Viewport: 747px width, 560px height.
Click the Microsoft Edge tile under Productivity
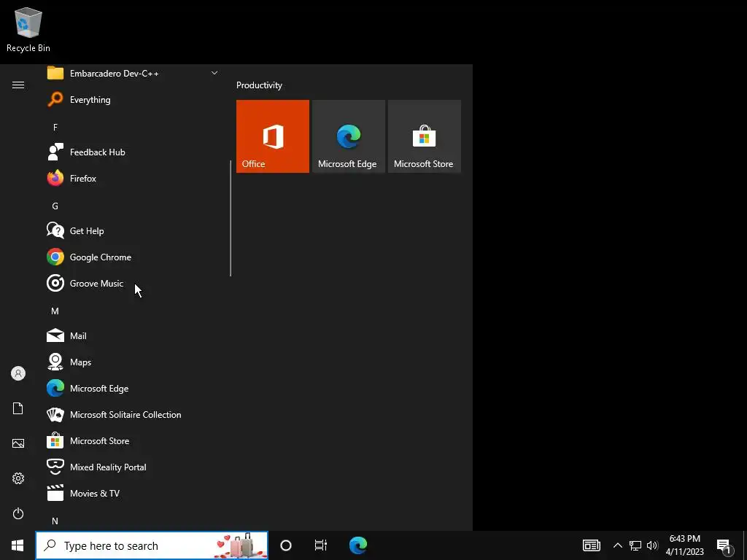click(348, 136)
